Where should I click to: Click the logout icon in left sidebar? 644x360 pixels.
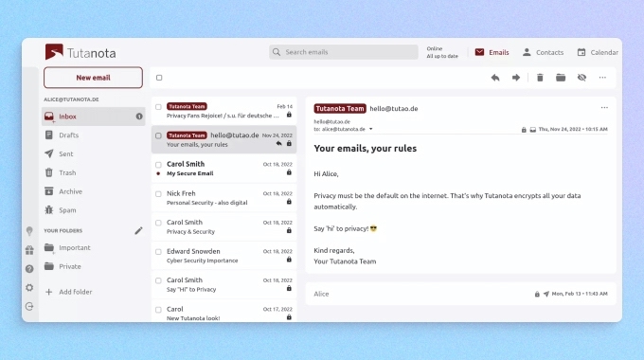(x=29, y=307)
